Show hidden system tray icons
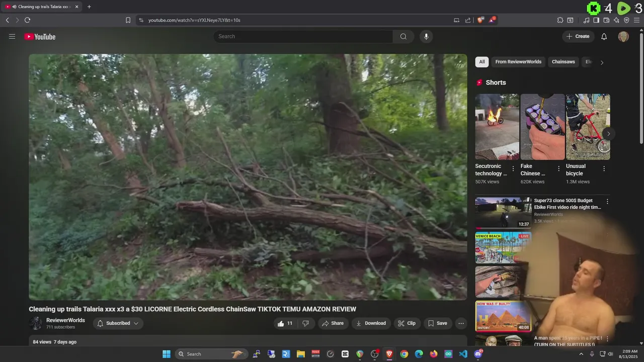 coord(581,354)
